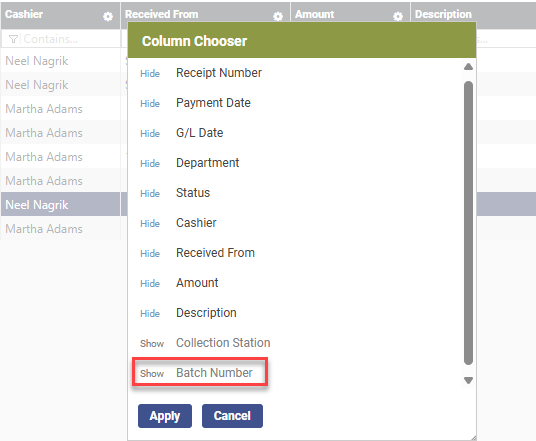Open the Received From column gear icon
This screenshot has width=536, height=441.
click(x=278, y=16)
